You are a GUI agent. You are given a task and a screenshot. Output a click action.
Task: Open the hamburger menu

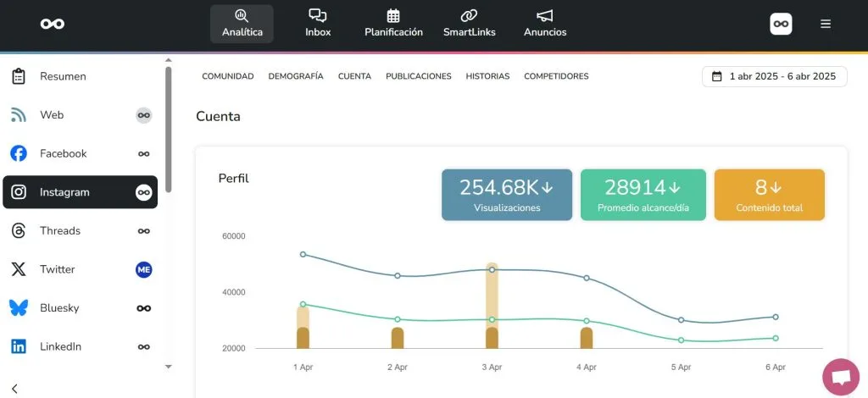click(826, 24)
